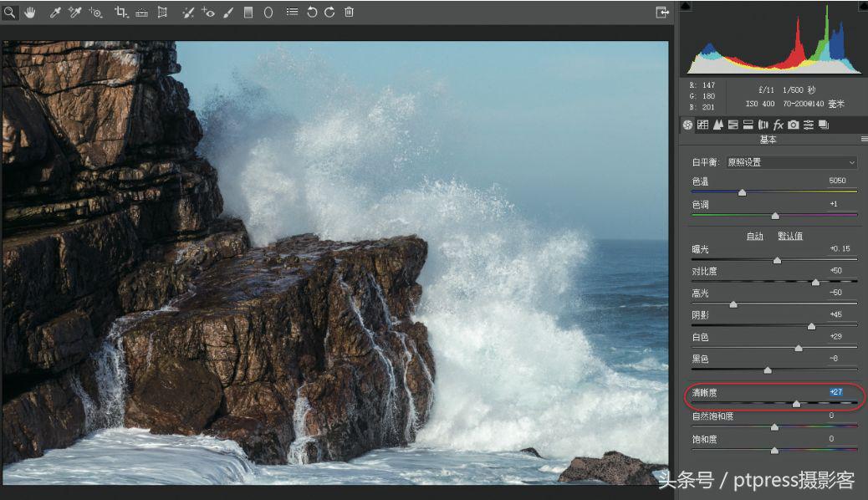The image size is (868, 500).
Task: Select the Radial Filter tool
Action: tap(268, 13)
